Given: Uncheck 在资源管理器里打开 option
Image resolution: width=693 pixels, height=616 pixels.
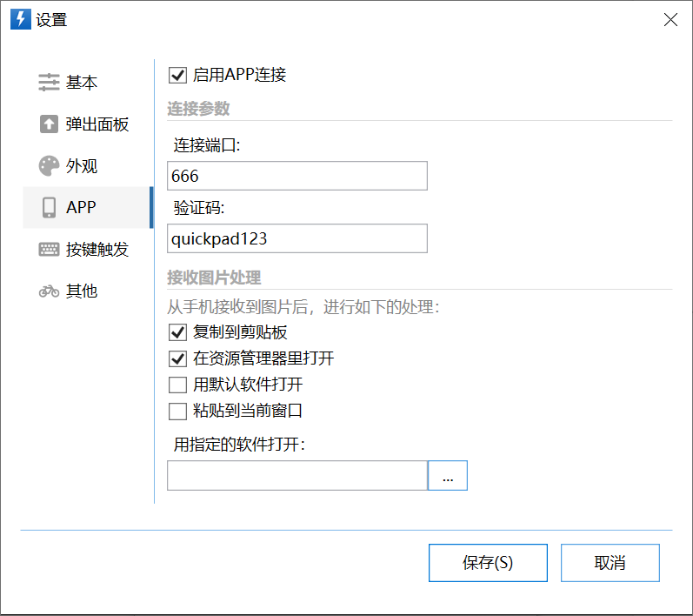Looking at the screenshot, I should (x=177, y=358).
